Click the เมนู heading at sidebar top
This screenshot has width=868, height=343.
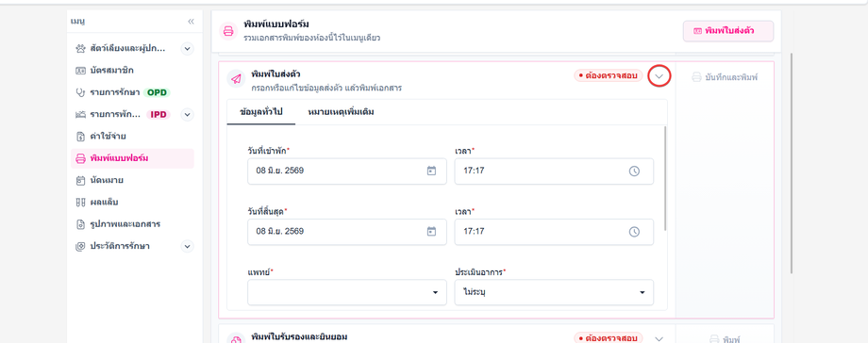pyautogui.click(x=77, y=21)
